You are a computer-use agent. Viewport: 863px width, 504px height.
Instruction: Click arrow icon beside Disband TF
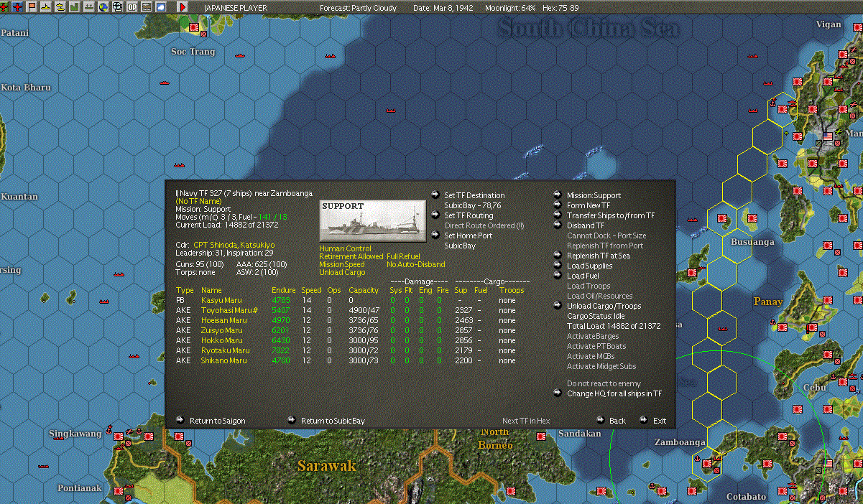click(x=558, y=225)
